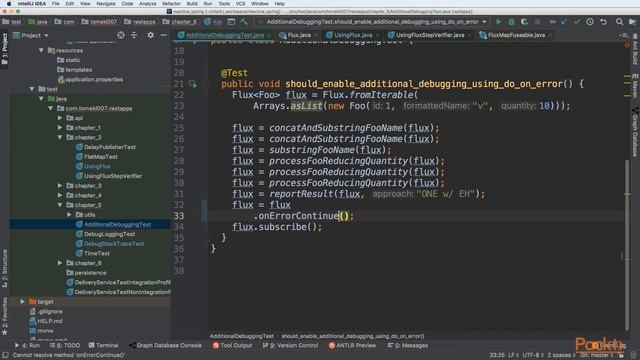Expand the target folder
This screenshot has width=640, height=360.
click(22, 302)
